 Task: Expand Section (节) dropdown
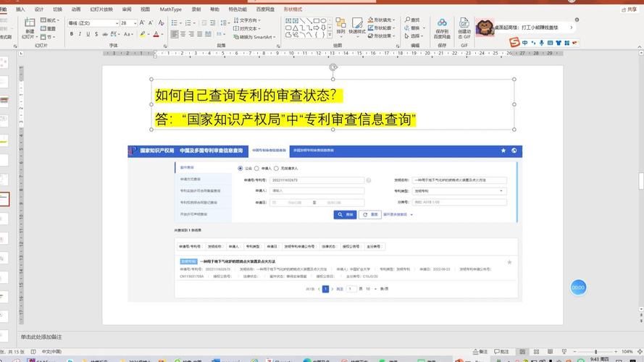tap(47, 37)
